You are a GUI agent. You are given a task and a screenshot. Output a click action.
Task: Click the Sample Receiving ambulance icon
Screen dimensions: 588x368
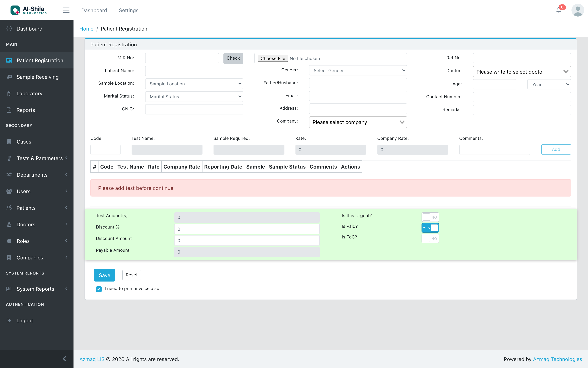[9, 77]
